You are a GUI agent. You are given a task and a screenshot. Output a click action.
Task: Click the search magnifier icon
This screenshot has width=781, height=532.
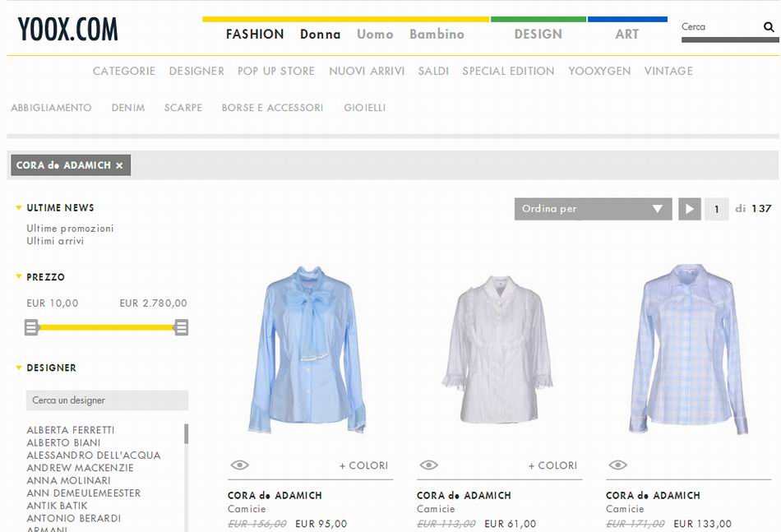pos(769,27)
